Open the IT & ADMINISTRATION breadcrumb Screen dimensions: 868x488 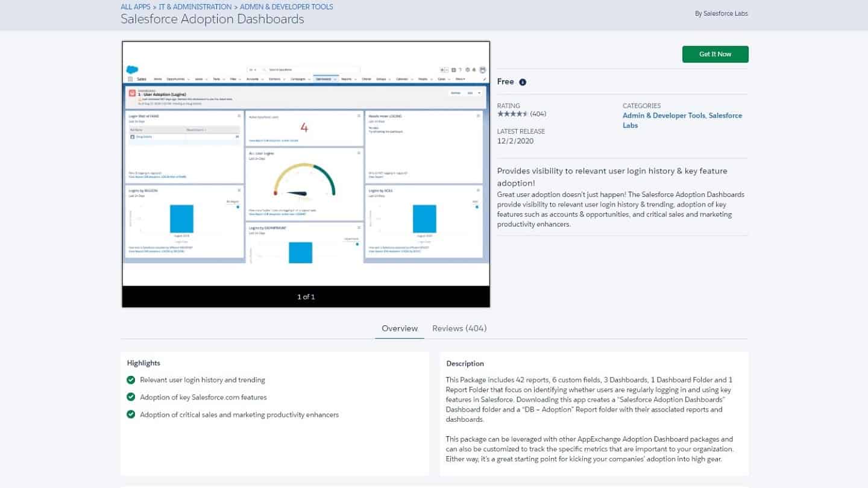(195, 7)
